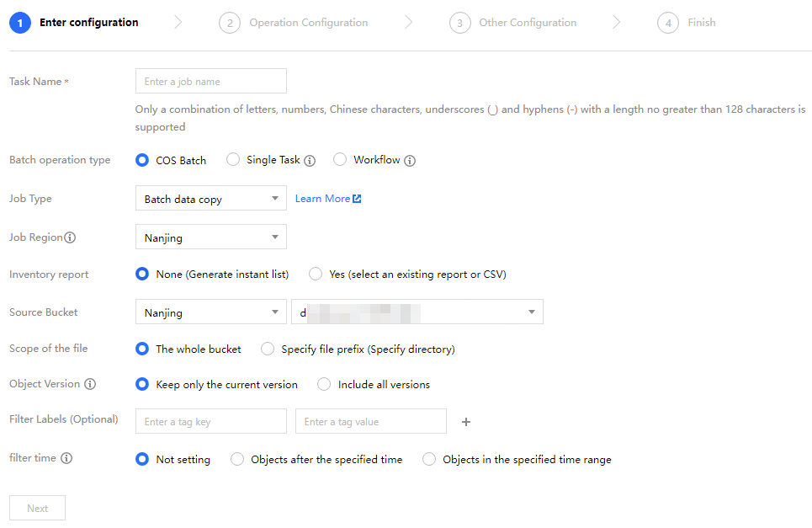Focus the tag key input field

pyautogui.click(x=210, y=421)
